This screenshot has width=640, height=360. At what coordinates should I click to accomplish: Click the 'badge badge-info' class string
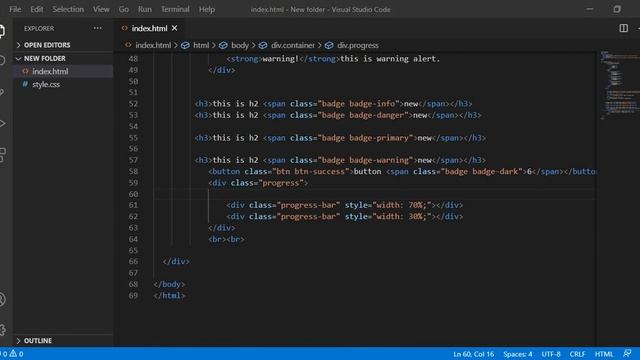pyautogui.click(x=358, y=104)
